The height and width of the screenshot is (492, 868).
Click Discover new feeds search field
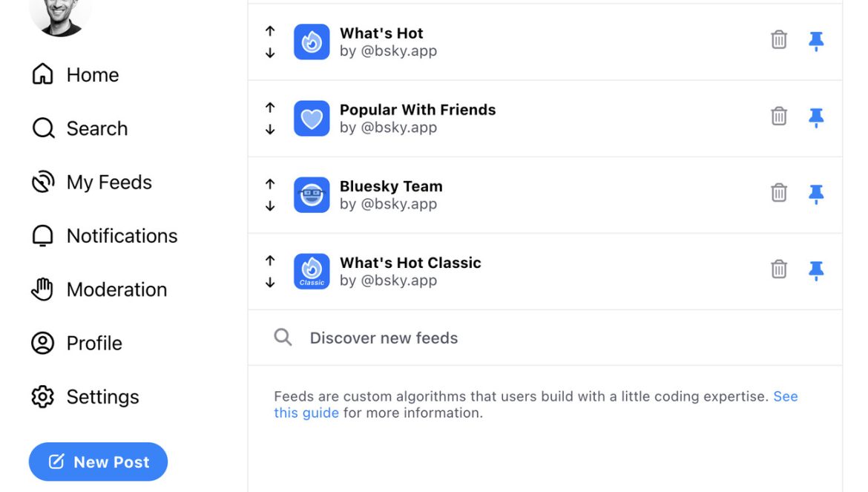[x=545, y=338]
